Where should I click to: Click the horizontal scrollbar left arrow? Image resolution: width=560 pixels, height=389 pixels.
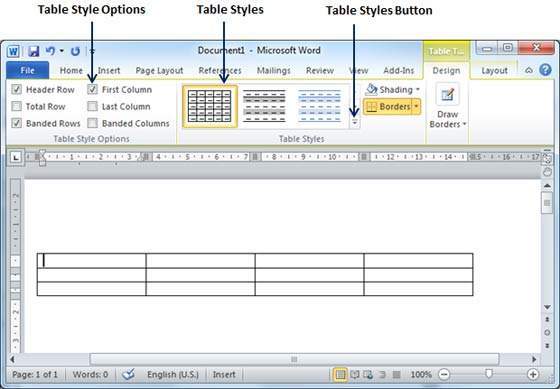[13, 359]
